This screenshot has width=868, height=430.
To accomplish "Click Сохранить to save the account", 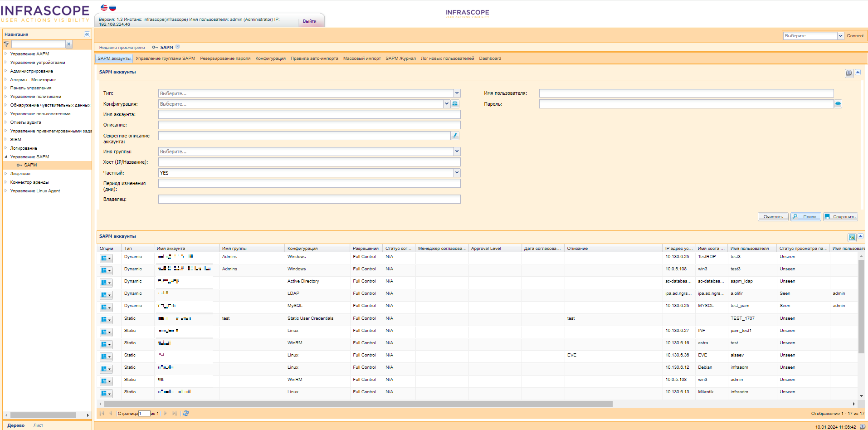I will tap(840, 217).
